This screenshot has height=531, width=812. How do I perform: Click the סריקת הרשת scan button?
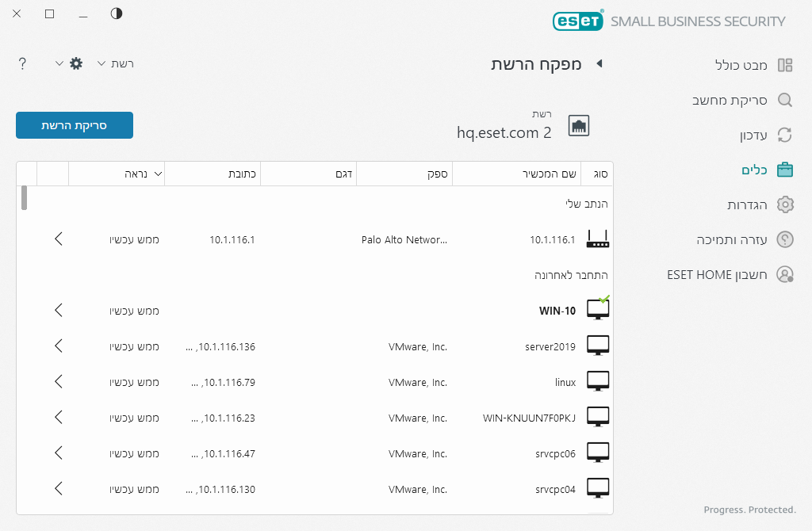(x=75, y=125)
